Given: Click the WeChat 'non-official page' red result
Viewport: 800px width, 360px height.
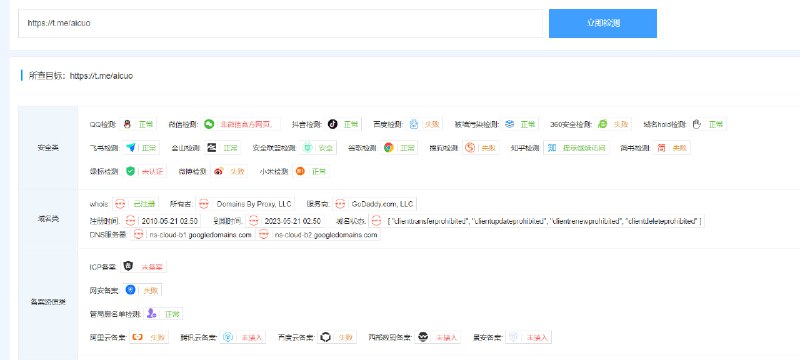Looking at the screenshot, I should click(x=247, y=124).
